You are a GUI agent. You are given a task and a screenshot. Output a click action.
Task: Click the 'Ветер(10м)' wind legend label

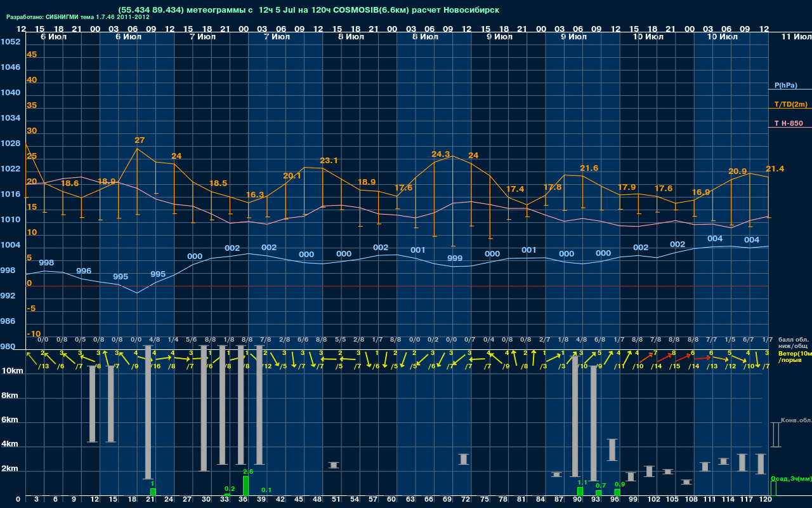[795, 353]
